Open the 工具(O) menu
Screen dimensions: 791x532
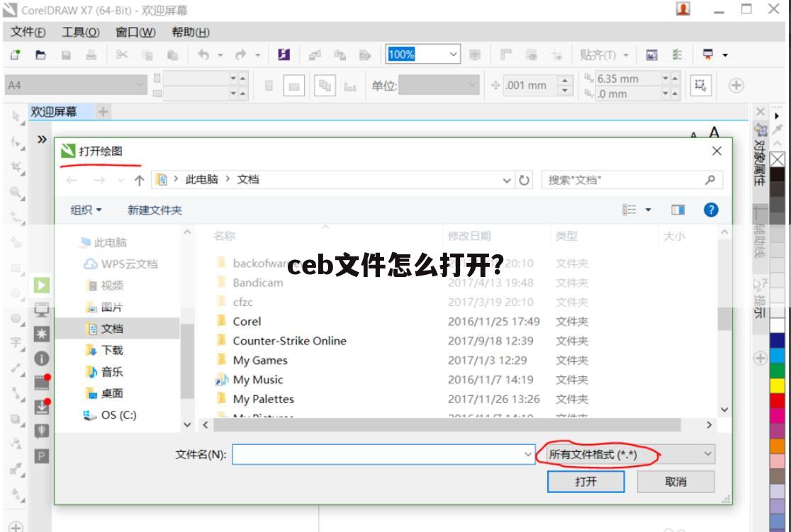(81, 33)
